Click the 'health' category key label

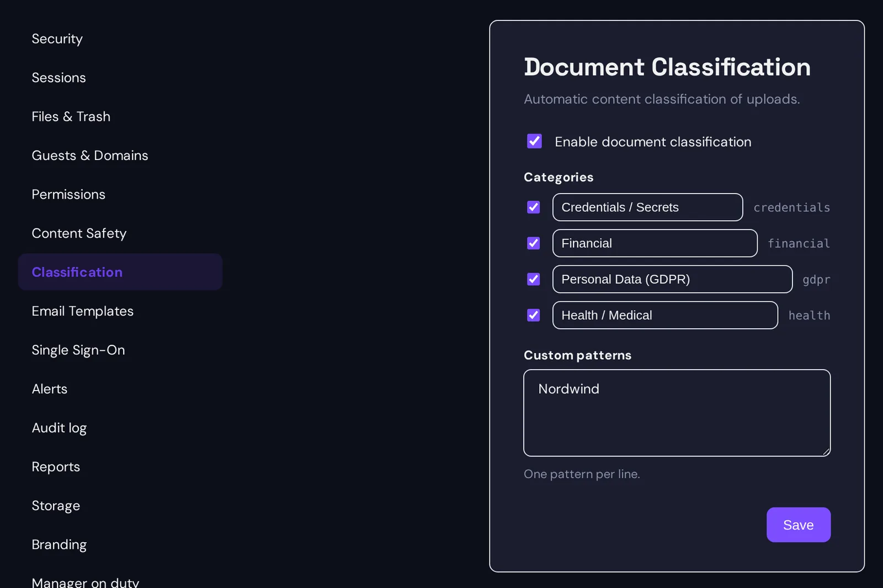click(x=809, y=315)
